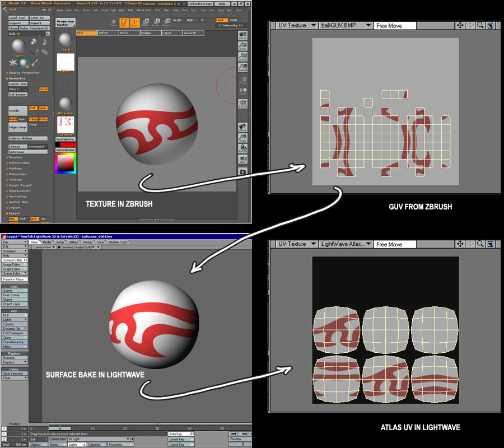Viewport: 504px width, 448px height.
Task: Activate Edit mode in ZBrush toolbar
Action: click(124, 22)
